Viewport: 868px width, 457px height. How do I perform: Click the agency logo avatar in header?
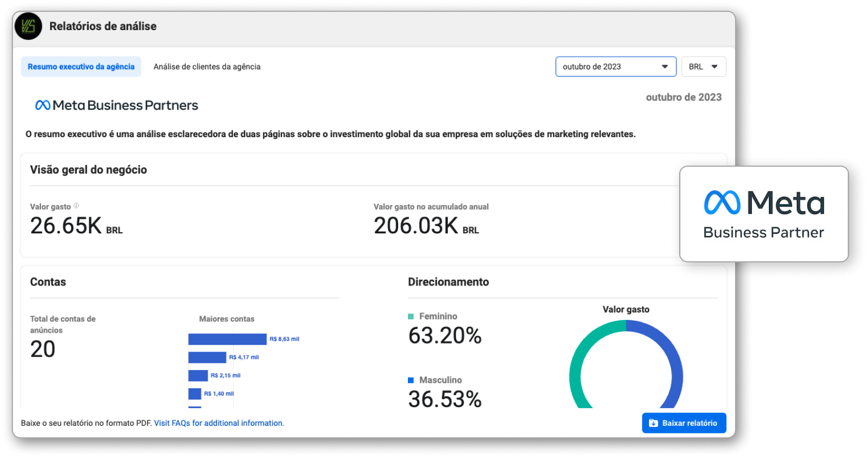coord(29,26)
